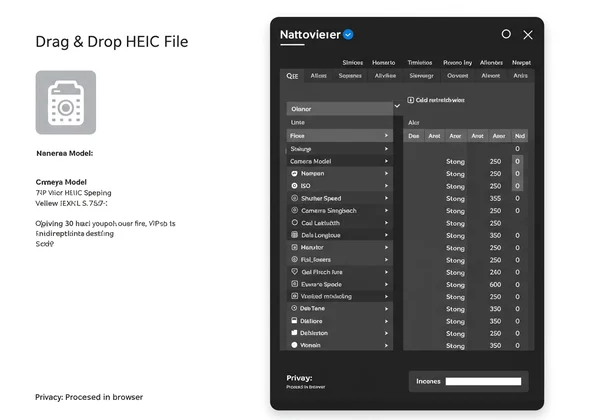Expand the Shutter Speed row arrow

coord(386,198)
